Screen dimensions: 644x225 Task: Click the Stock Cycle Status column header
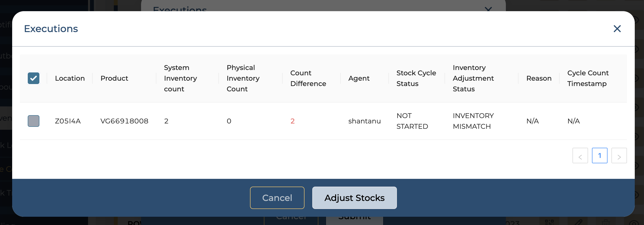tap(416, 78)
